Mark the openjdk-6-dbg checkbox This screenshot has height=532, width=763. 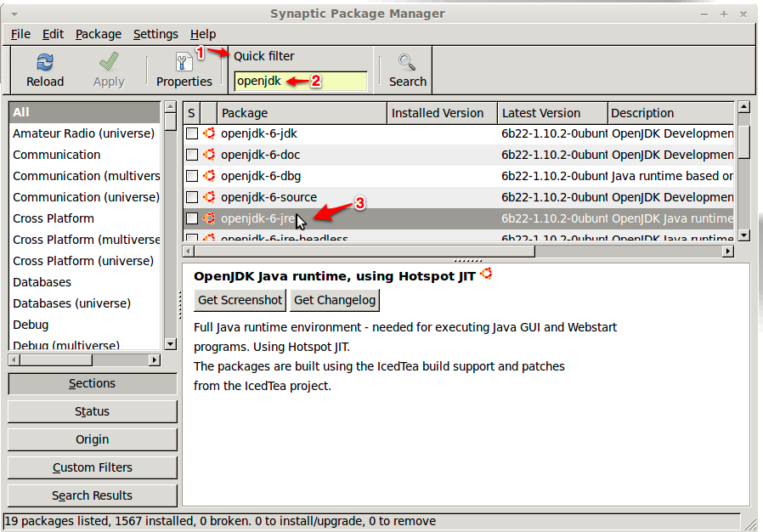click(192, 176)
